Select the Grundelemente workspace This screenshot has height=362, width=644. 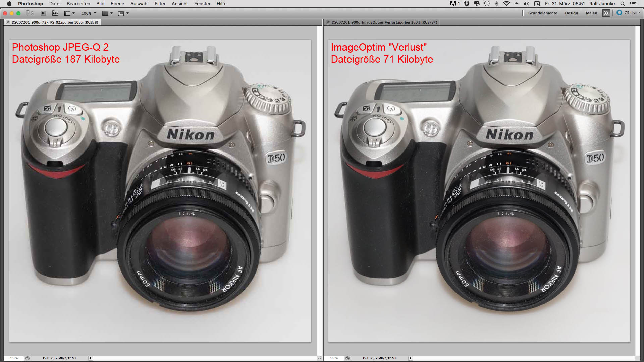(x=542, y=13)
